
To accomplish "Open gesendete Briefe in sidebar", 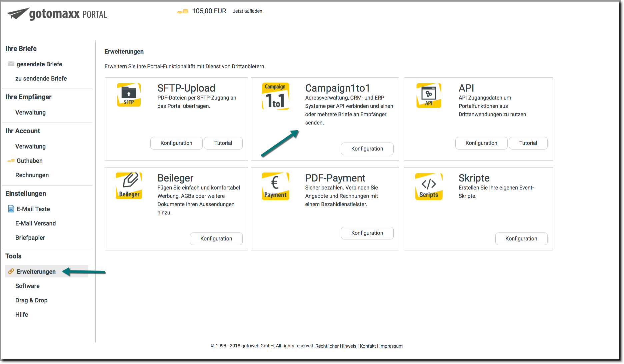I will (x=39, y=64).
